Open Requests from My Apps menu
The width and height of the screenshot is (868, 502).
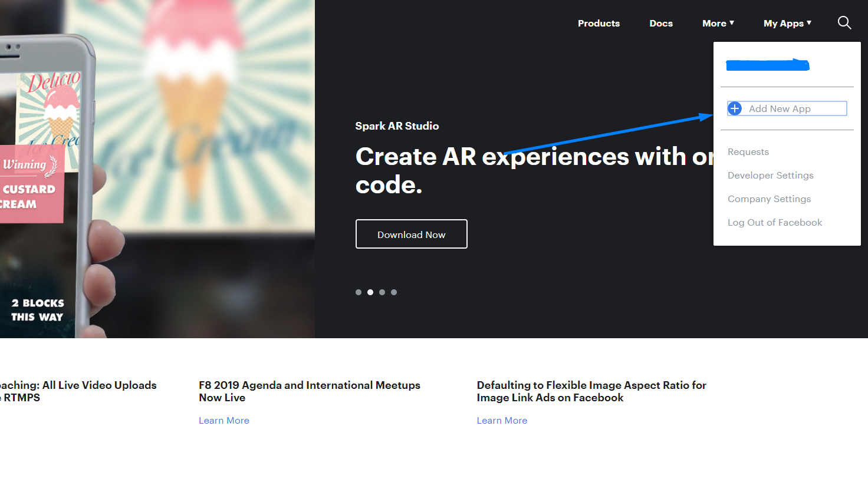tap(748, 152)
